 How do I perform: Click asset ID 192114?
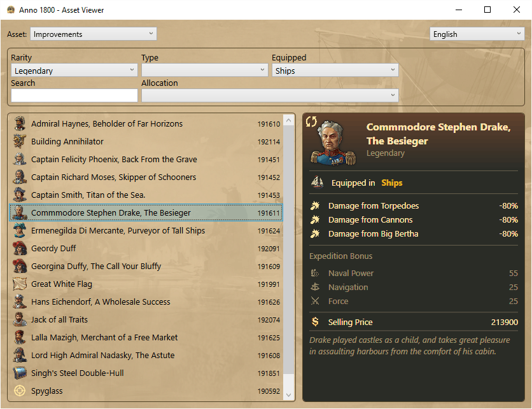(x=269, y=142)
